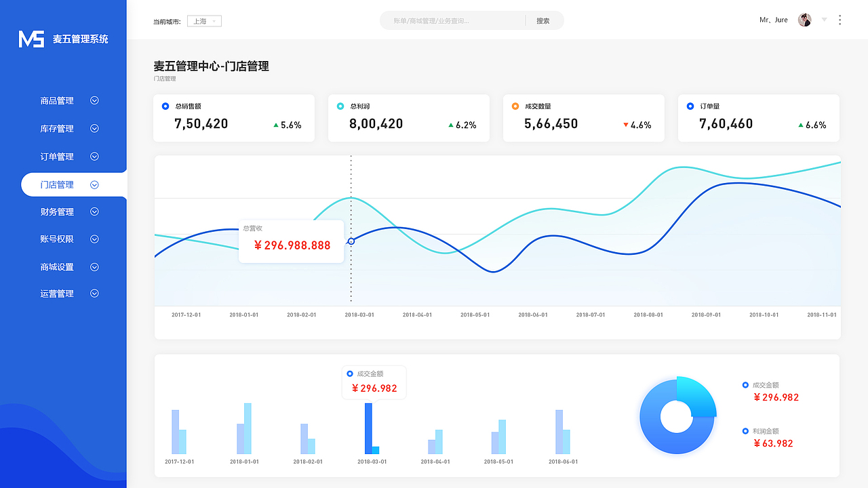Select the 订单量 radio dot
Image resolution: width=868 pixels, height=488 pixels.
click(x=690, y=106)
